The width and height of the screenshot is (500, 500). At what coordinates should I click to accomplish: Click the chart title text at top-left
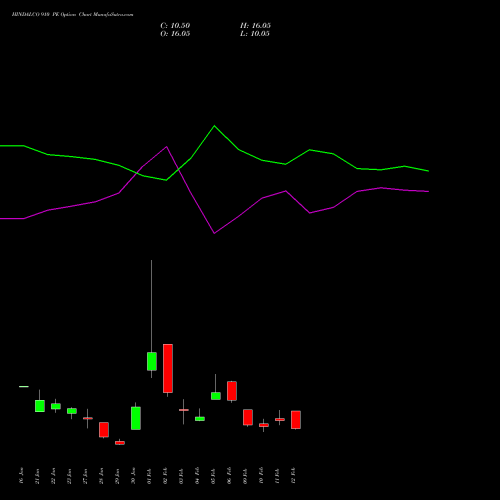pos(72,15)
